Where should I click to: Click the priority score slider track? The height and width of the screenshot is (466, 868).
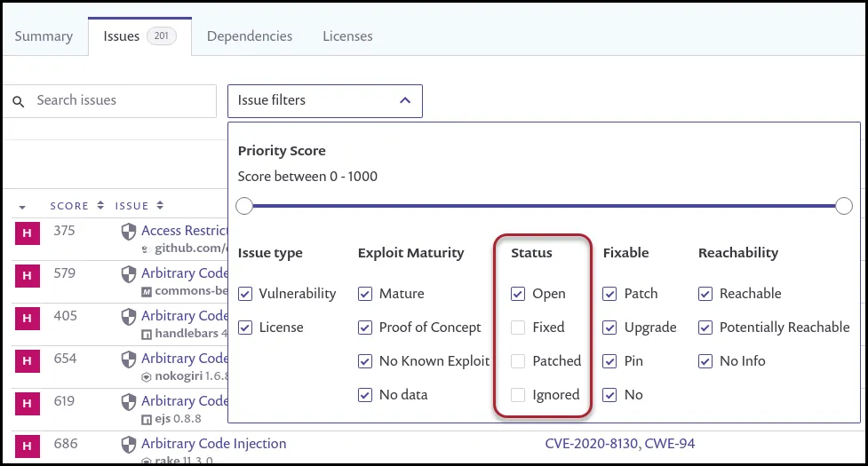544,206
